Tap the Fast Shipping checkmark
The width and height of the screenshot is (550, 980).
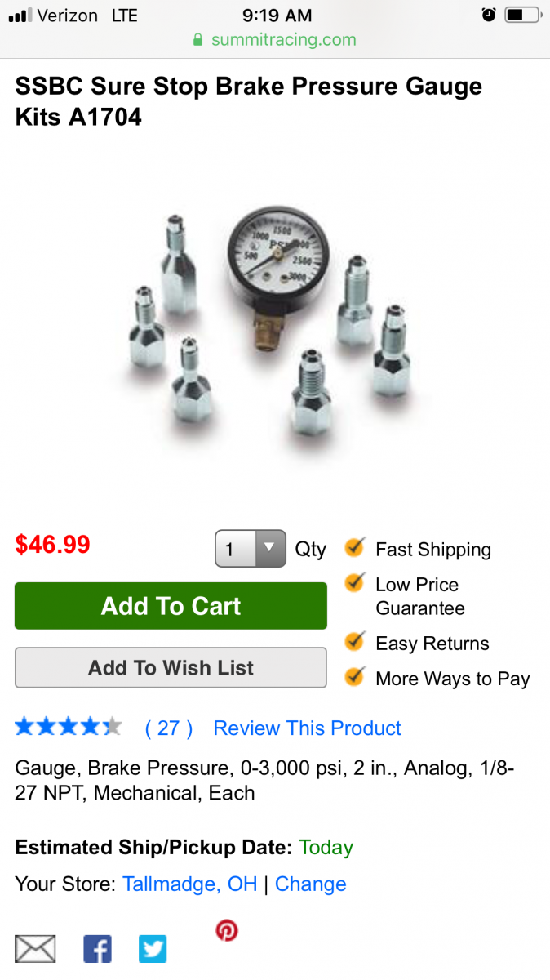click(354, 547)
